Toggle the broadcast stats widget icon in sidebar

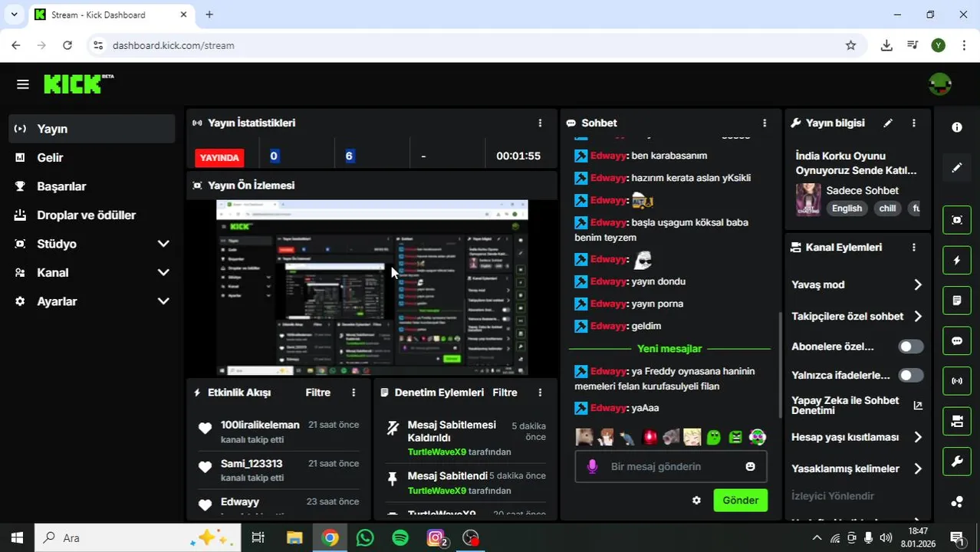[x=957, y=381]
